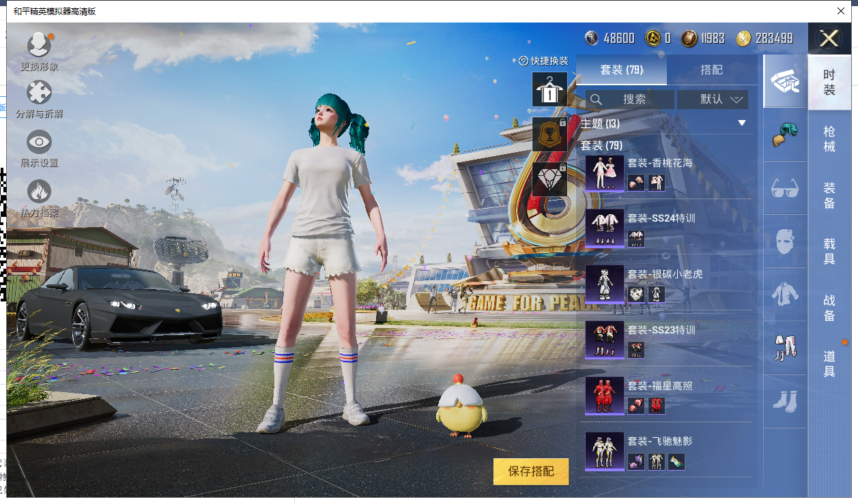
Task: Open the face mask category icon
Action: point(785,241)
